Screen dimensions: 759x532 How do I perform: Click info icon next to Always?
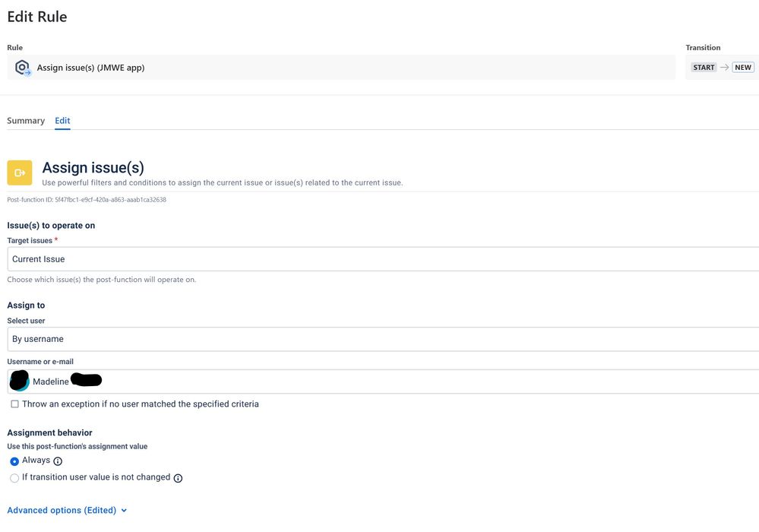pyautogui.click(x=58, y=461)
